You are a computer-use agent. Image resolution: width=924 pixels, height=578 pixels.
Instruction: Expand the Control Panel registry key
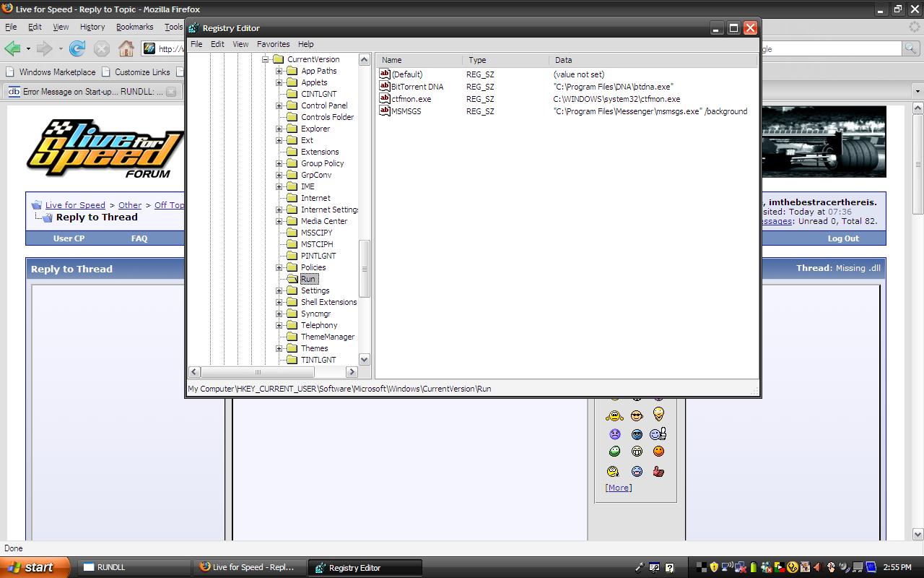coord(279,105)
